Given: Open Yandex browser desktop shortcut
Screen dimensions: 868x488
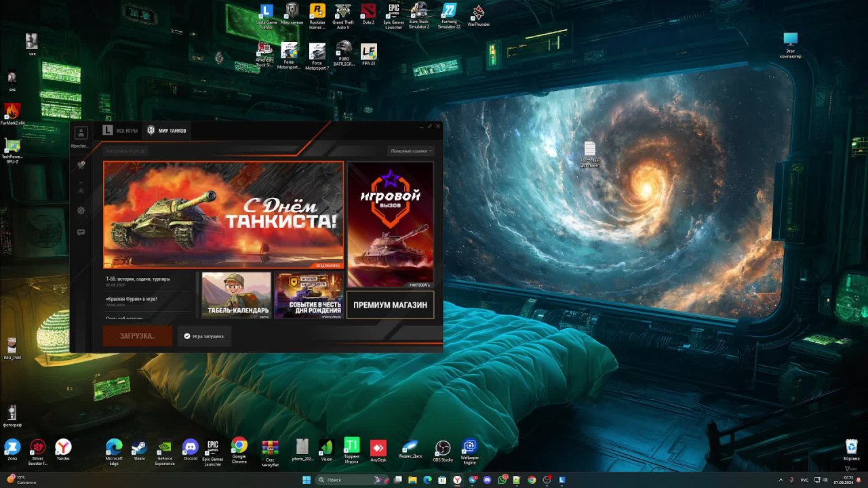Looking at the screenshot, I should (x=63, y=449).
